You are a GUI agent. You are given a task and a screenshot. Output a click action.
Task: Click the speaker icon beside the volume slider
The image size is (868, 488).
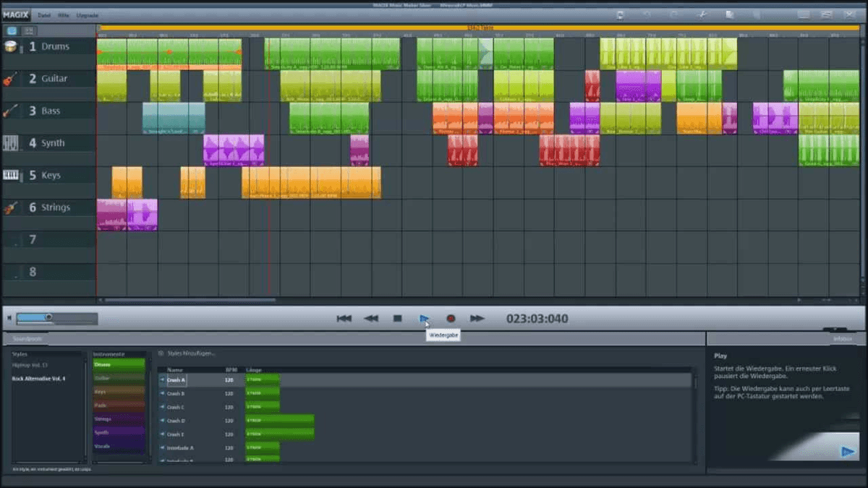tap(9, 318)
